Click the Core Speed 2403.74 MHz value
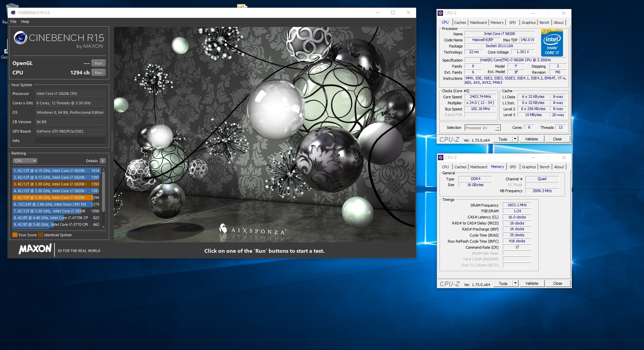 pos(480,97)
